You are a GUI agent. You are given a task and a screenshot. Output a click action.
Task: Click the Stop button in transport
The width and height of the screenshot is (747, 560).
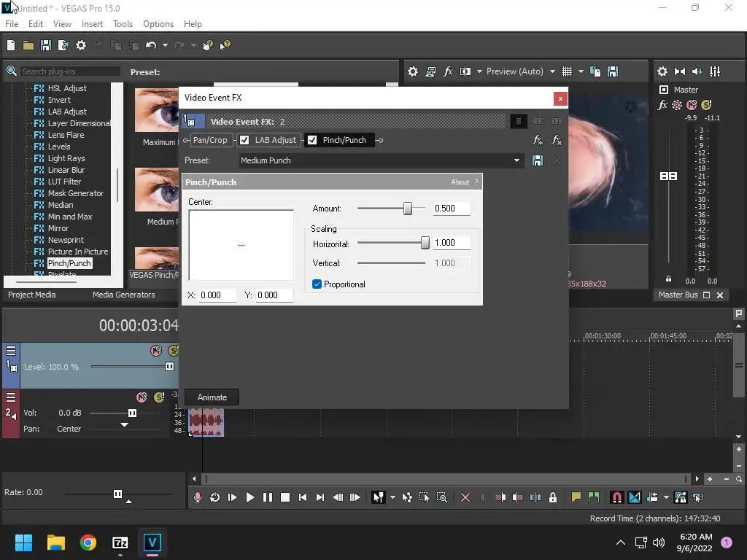click(x=285, y=497)
